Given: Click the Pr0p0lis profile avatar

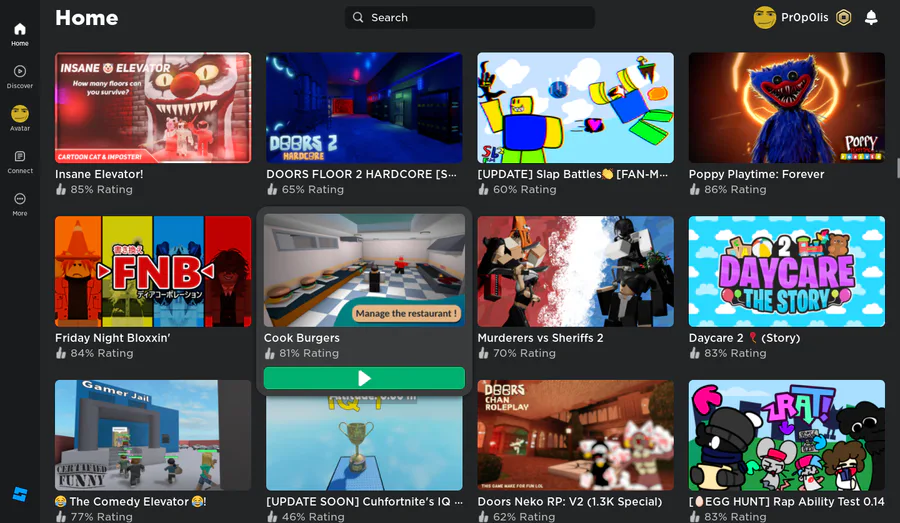Looking at the screenshot, I should coord(764,18).
